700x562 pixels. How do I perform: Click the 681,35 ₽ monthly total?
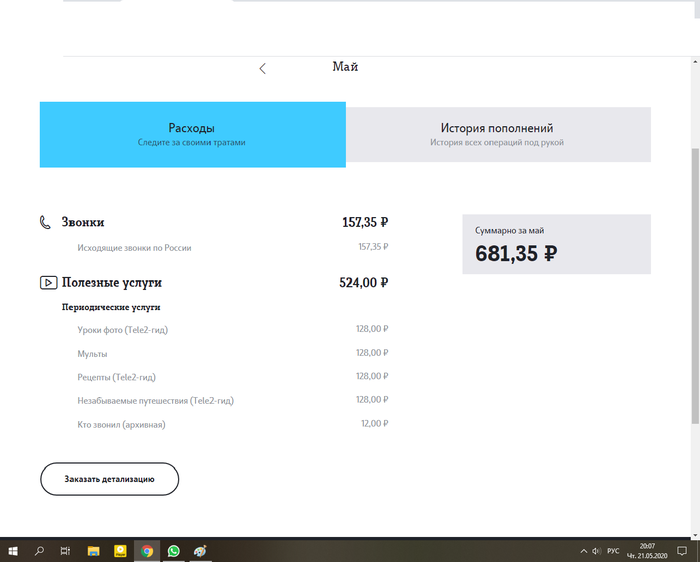tap(516, 254)
